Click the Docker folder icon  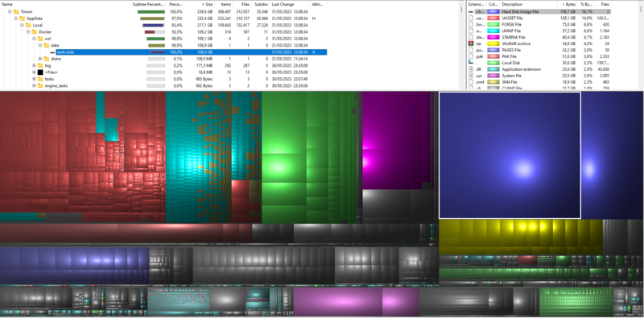[x=35, y=32]
